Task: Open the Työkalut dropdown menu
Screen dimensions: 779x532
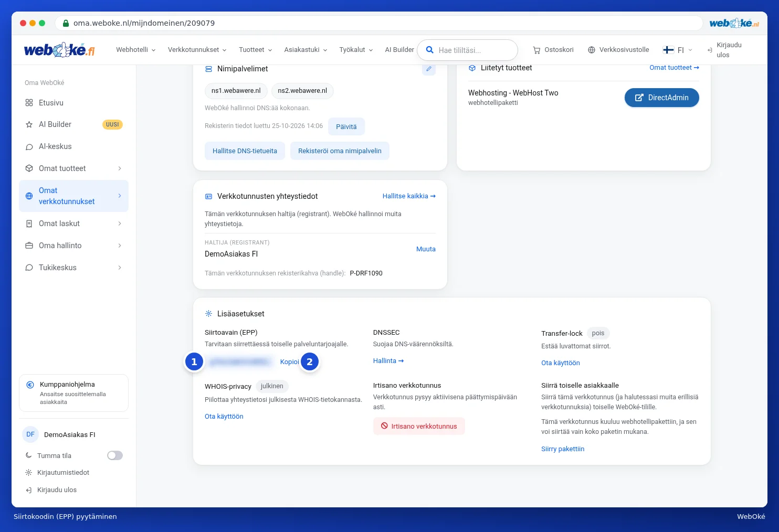Action: (x=356, y=50)
